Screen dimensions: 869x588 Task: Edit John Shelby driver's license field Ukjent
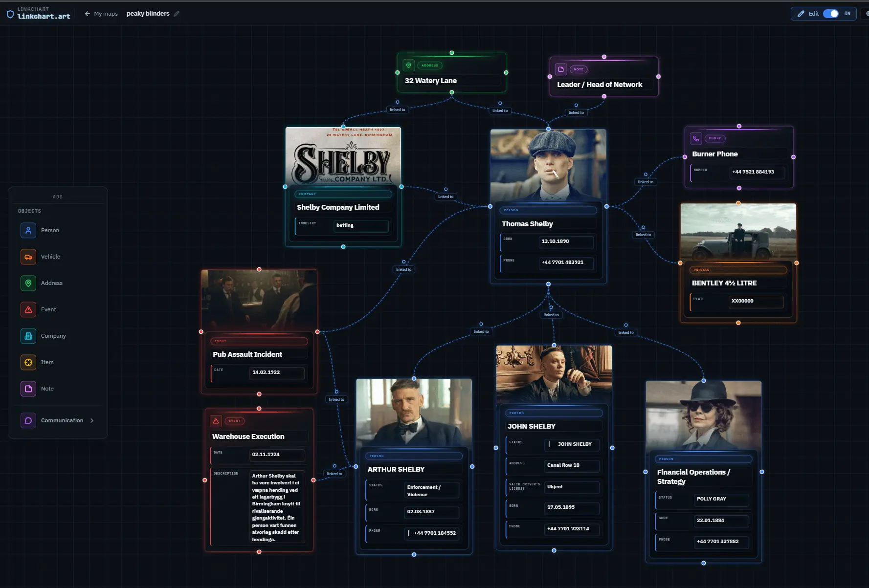coord(572,487)
